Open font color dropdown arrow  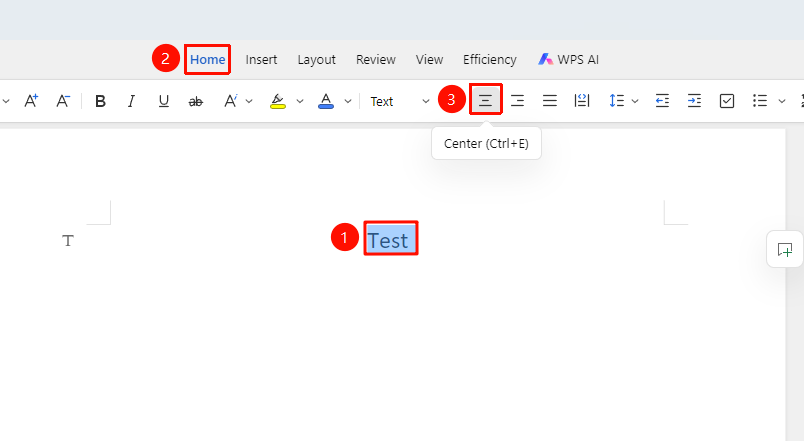(x=348, y=102)
